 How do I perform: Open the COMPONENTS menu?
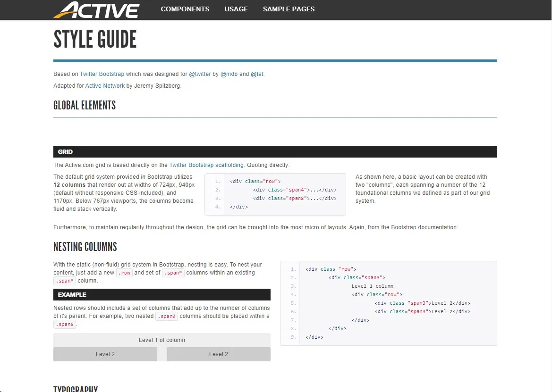pos(185,9)
